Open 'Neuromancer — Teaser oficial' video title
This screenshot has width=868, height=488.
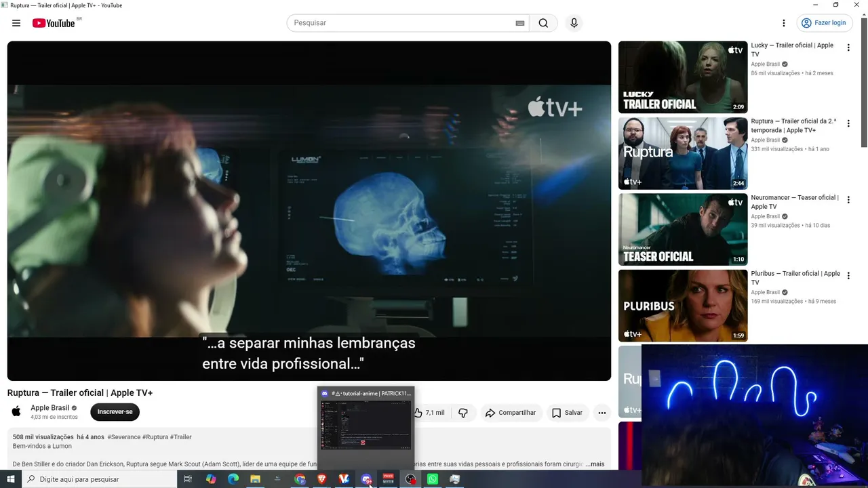click(795, 202)
